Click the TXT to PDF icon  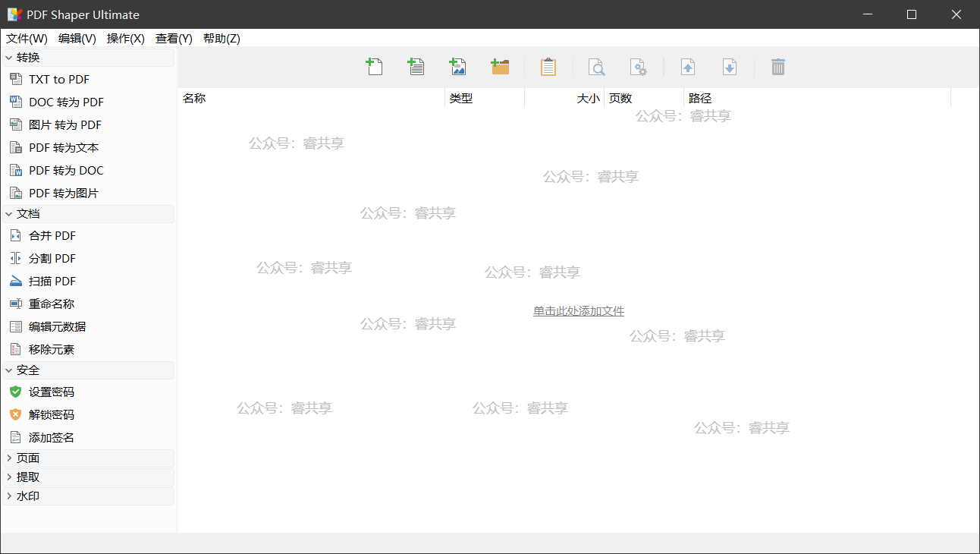click(16, 79)
